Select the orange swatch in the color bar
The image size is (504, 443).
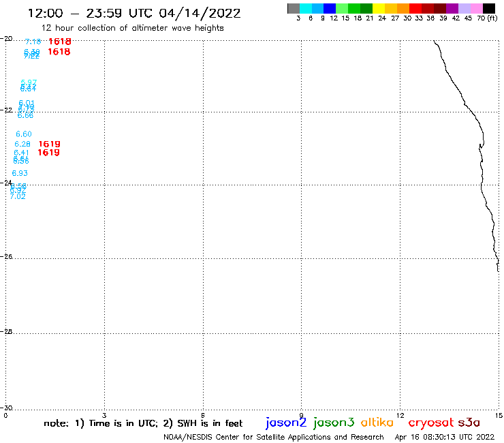pos(403,8)
